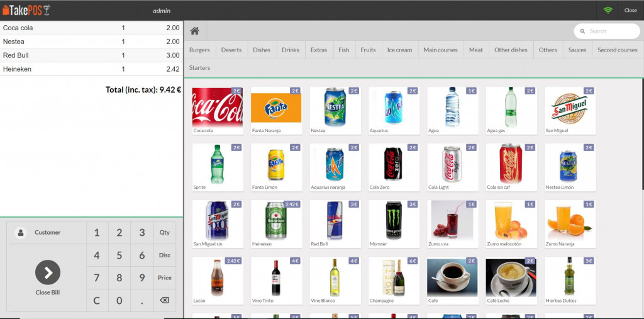This screenshot has width=644, height=319.
Task: Add Cola Light can
Action: [453, 167]
